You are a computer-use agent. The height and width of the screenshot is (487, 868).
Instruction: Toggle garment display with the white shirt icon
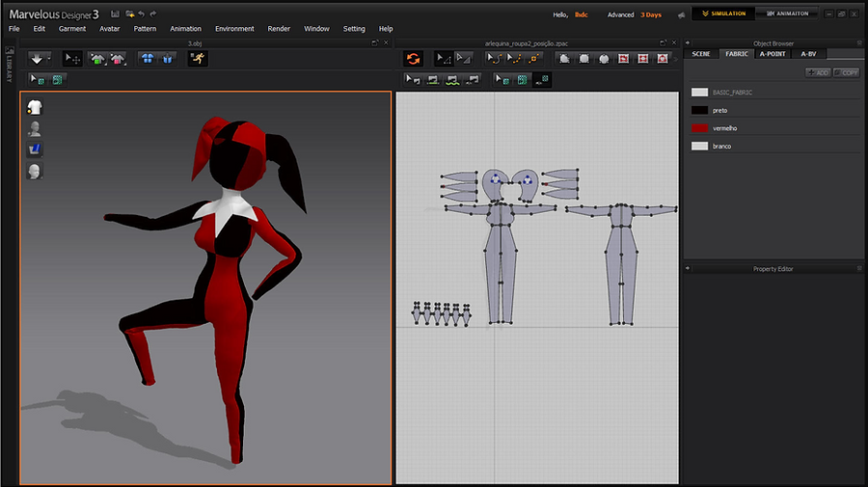[35, 107]
